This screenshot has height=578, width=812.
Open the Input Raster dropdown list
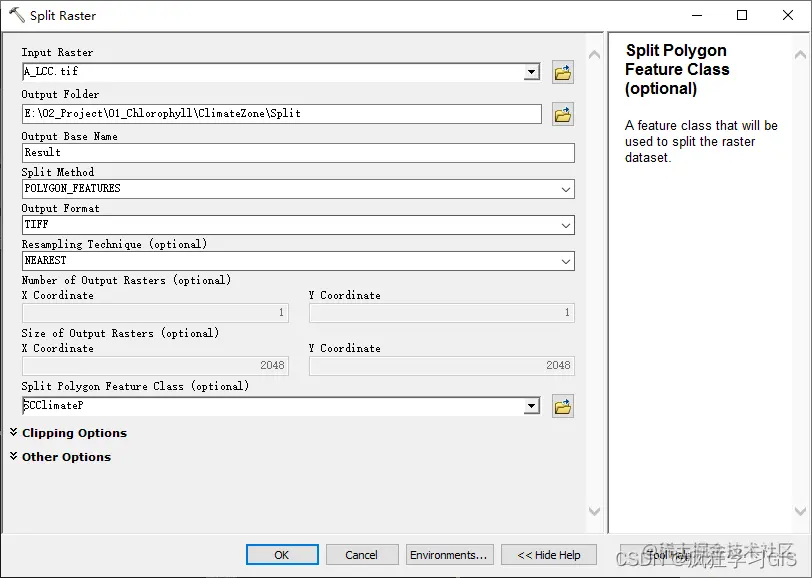tap(531, 72)
